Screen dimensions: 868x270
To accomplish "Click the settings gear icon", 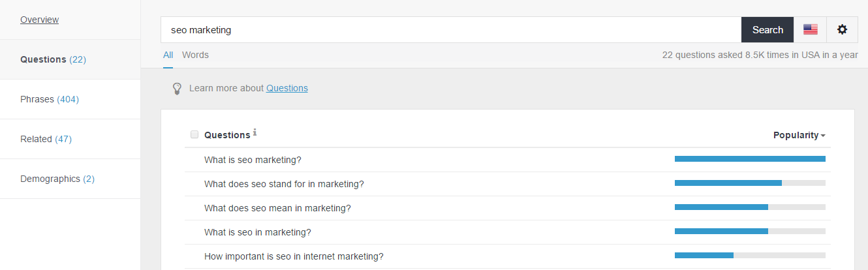I will tap(842, 29).
